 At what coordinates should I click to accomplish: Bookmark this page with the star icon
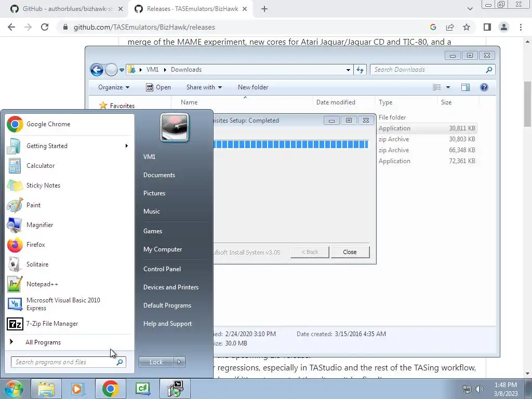467,27
